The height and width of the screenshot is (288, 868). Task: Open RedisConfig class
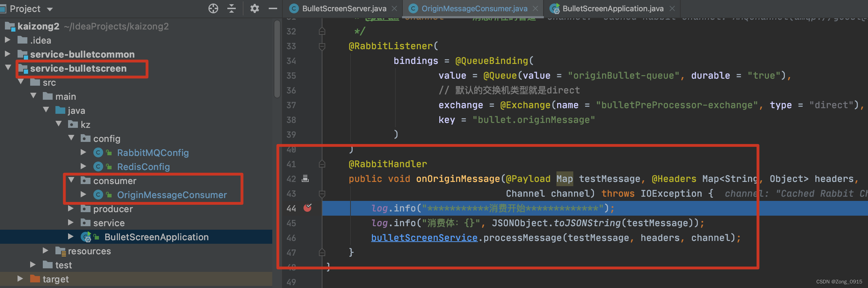click(143, 167)
